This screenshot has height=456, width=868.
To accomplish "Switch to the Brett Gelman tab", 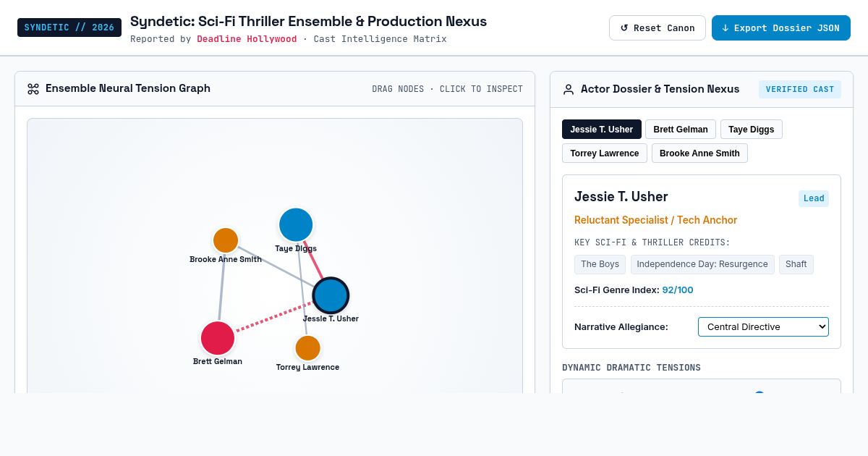I will point(681,130).
